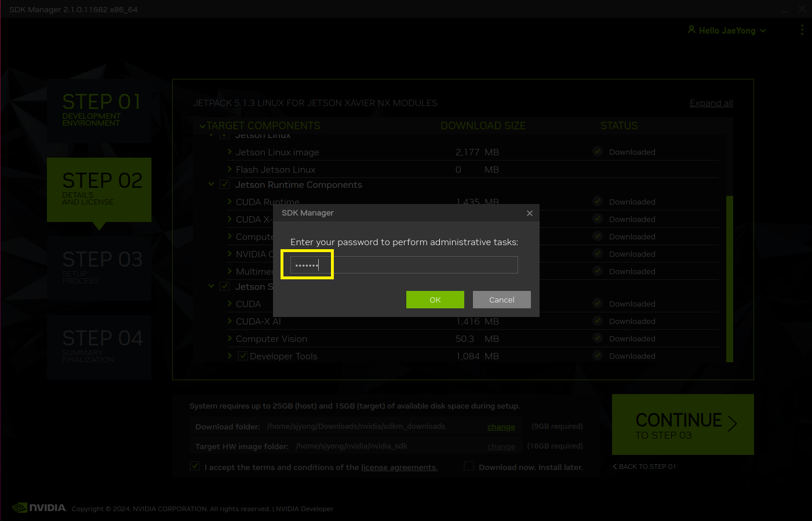The image size is (812, 521).
Task: Click the NVIDIA logo in the footer
Action: point(39,508)
